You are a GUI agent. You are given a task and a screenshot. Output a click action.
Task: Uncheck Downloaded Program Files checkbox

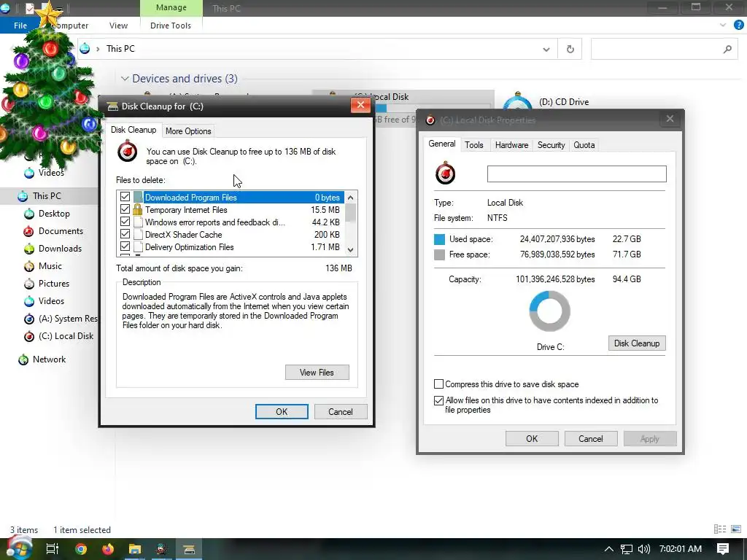(x=125, y=197)
